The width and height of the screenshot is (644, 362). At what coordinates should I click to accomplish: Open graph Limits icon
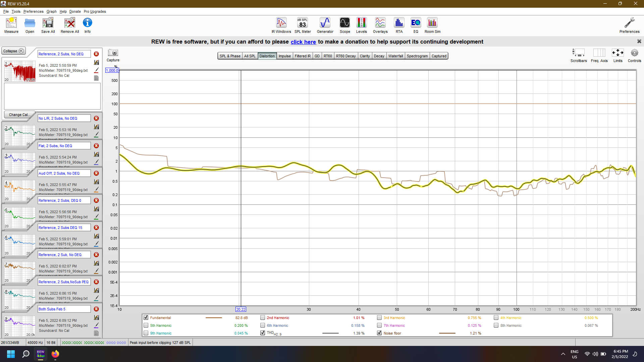pyautogui.click(x=618, y=55)
